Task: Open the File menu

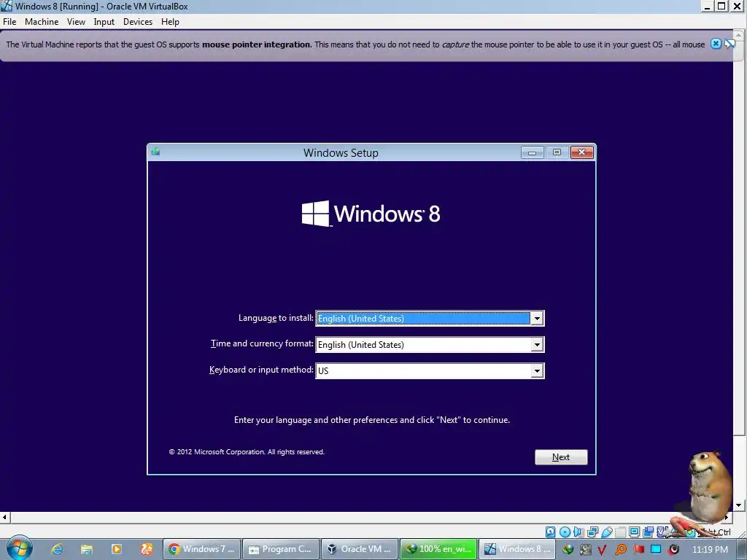Action: pos(9,22)
